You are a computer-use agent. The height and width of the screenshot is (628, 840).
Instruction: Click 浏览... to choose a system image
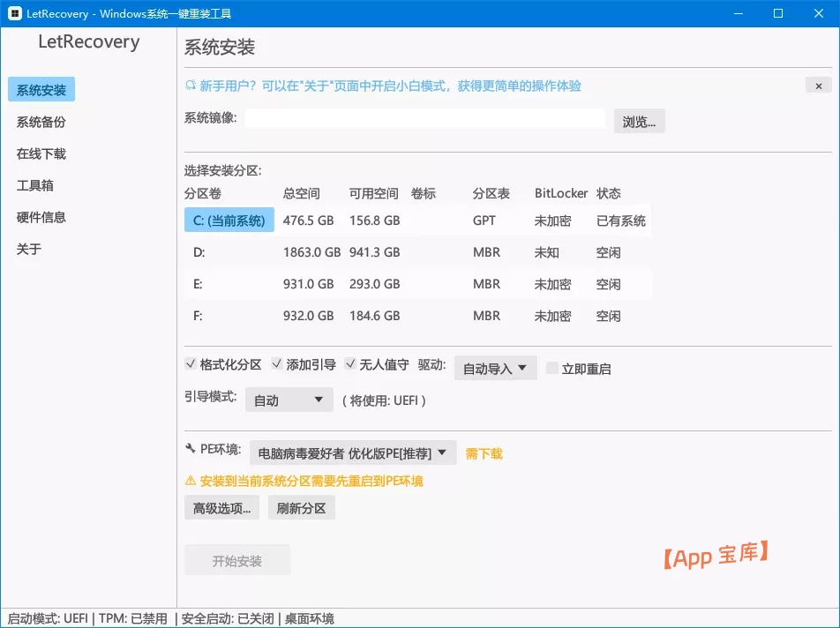click(x=638, y=121)
